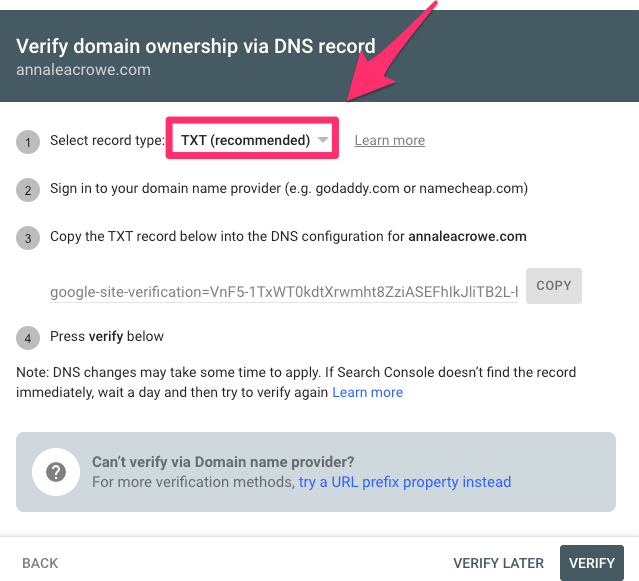Open the TXT (recommended) record type dropdown
Image resolution: width=639 pixels, height=581 pixels.
coord(252,139)
